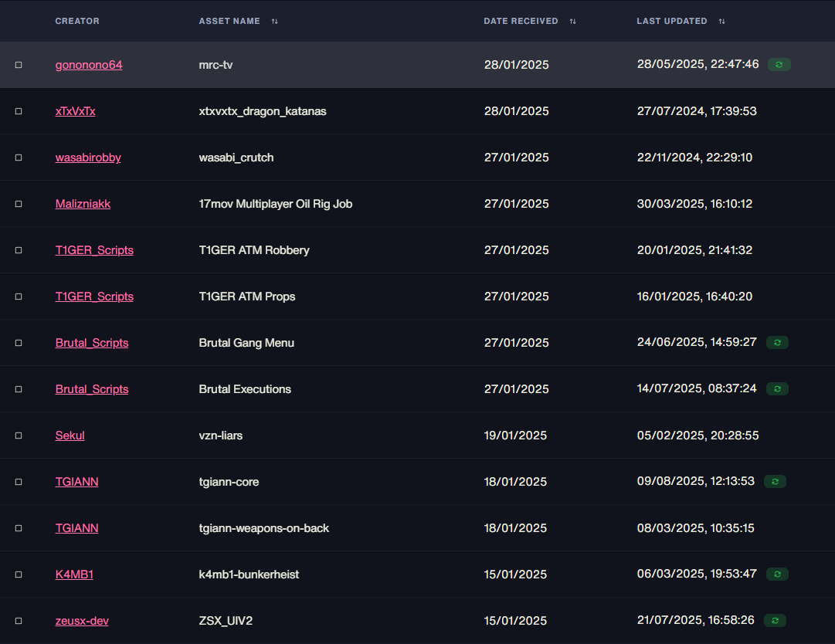Tick the T1GER ATM Robbery checkbox
Image resolution: width=835 pixels, height=644 pixels.
19,250
